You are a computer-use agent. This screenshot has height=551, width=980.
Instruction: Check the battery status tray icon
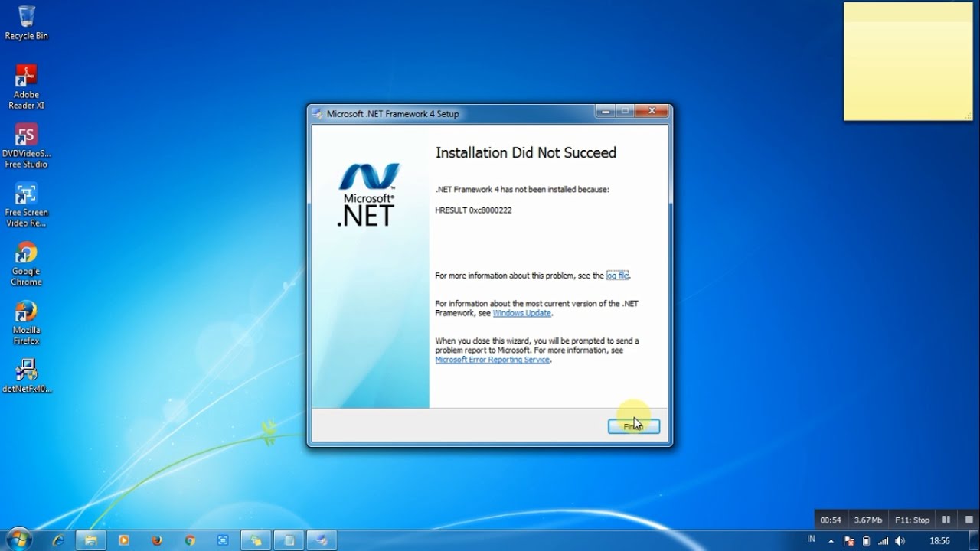coord(866,540)
